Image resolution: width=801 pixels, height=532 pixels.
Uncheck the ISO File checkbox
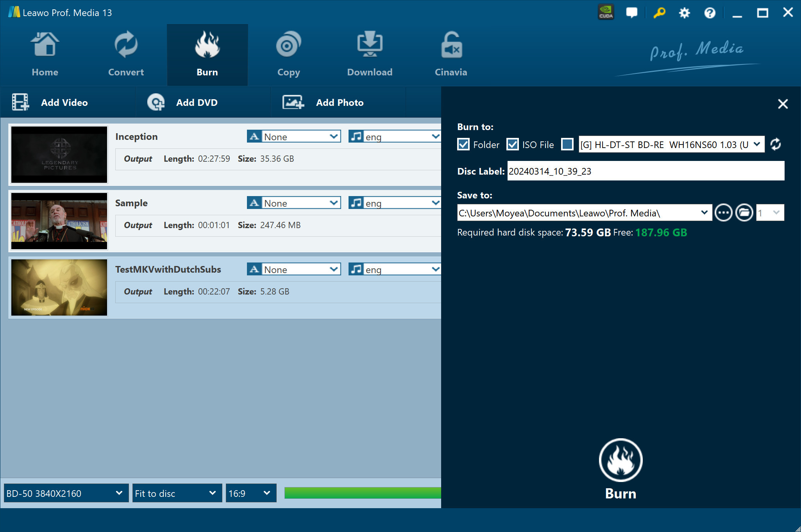point(513,145)
